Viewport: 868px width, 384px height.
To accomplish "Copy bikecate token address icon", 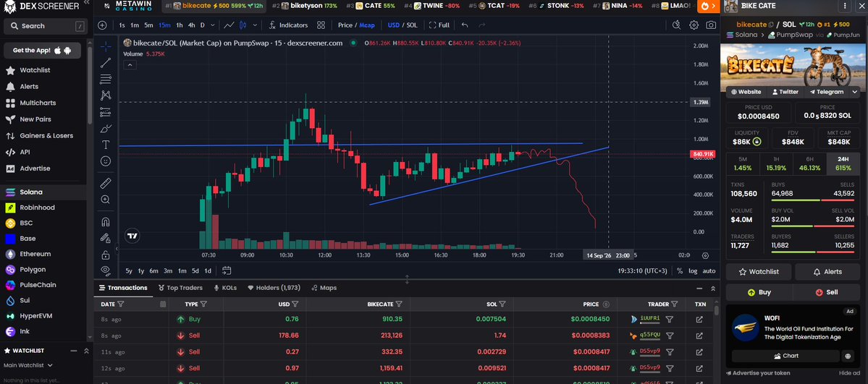I will tap(770, 25).
